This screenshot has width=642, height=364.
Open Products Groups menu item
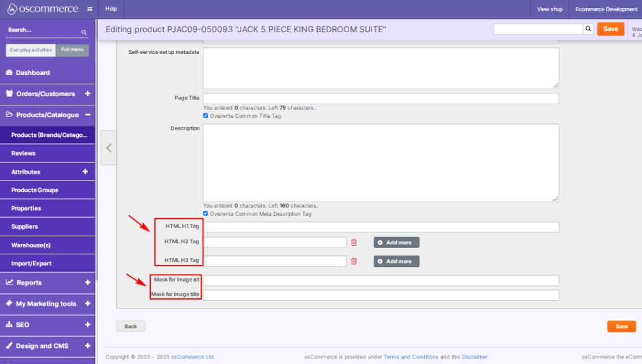pyautogui.click(x=48, y=190)
